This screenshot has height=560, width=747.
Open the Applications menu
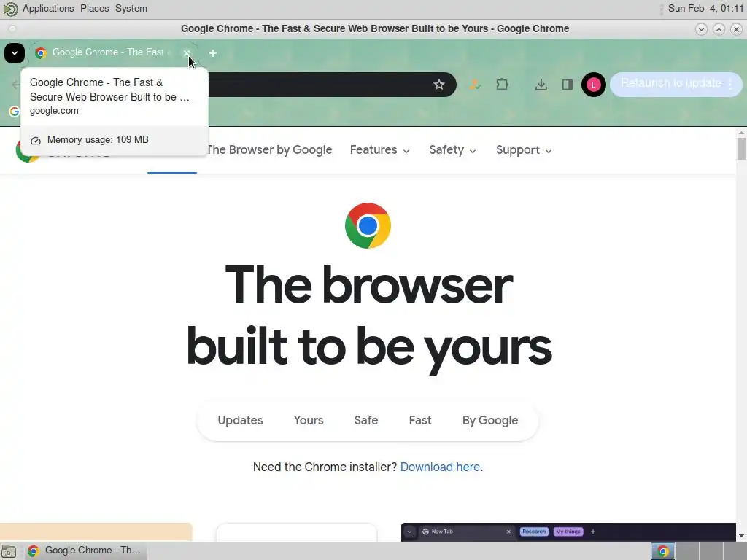point(48,9)
